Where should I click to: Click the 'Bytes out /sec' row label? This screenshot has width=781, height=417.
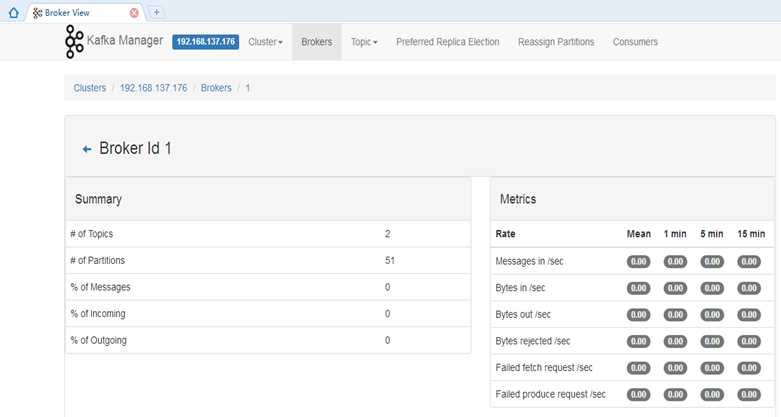tap(523, 314)
